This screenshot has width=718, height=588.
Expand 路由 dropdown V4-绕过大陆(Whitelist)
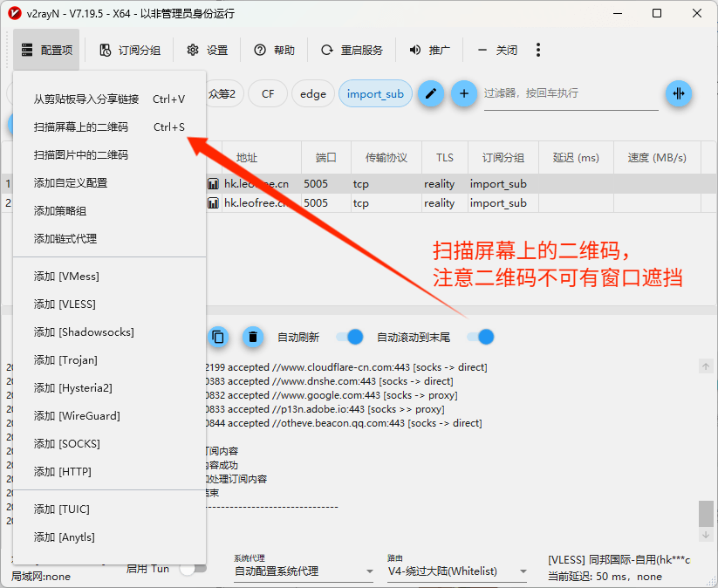click(457, 571)
